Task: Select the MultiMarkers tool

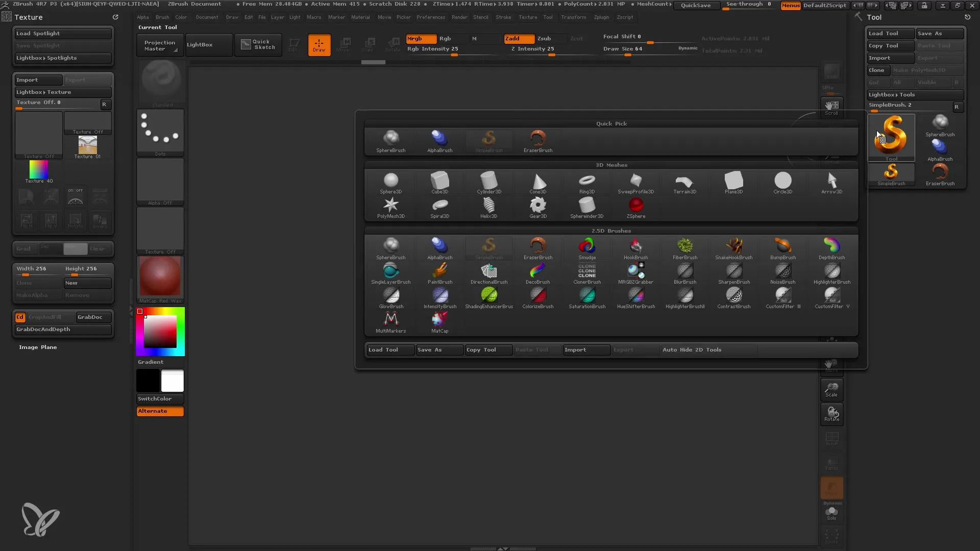Action: click(390, 322)
